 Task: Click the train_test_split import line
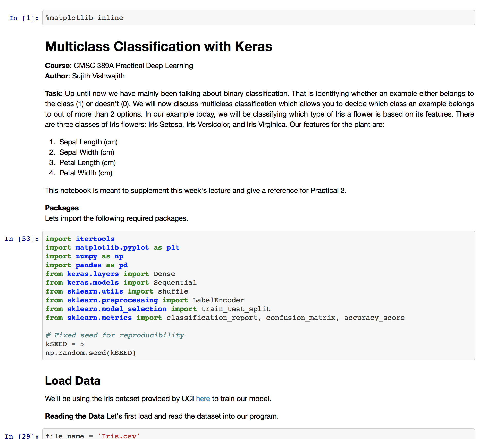(x=158, y=309)
